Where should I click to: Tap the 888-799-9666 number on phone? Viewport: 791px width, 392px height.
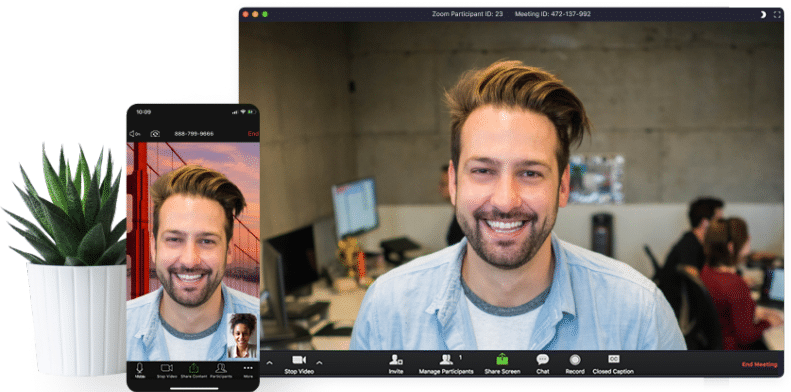tap(194, 134)
